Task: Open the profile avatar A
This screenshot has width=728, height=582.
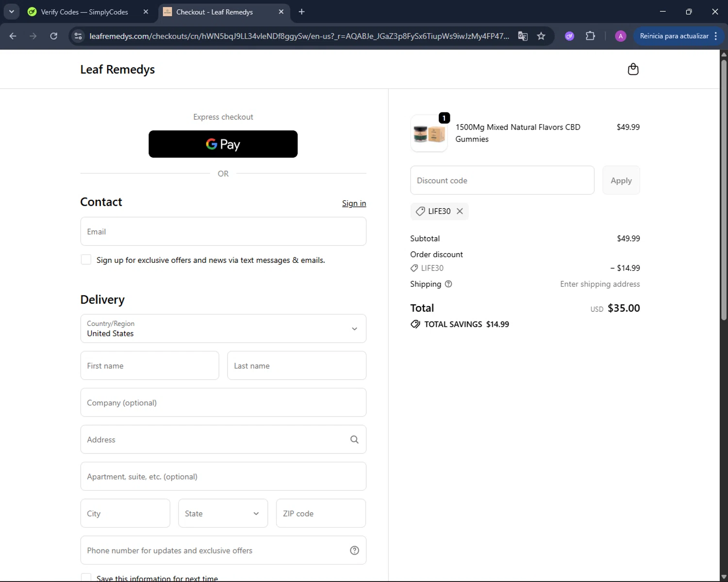Action: [620, 36]
